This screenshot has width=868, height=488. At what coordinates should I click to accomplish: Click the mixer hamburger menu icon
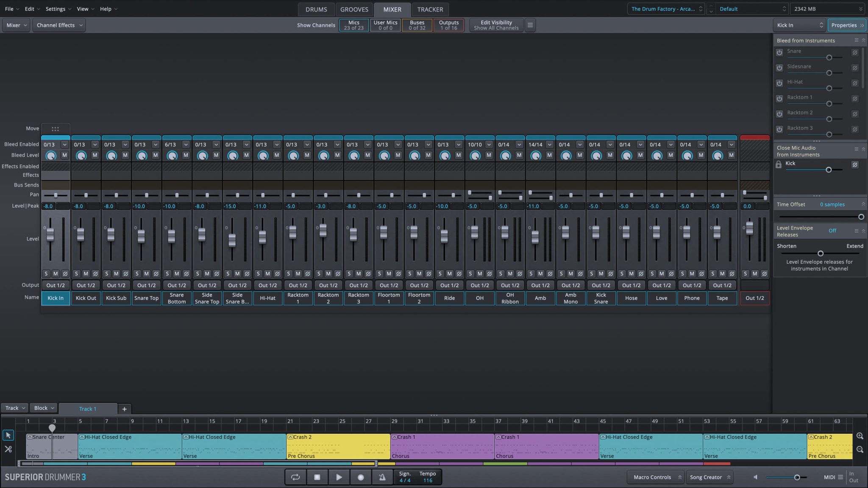pyautogui.click(x=530, y=25)
